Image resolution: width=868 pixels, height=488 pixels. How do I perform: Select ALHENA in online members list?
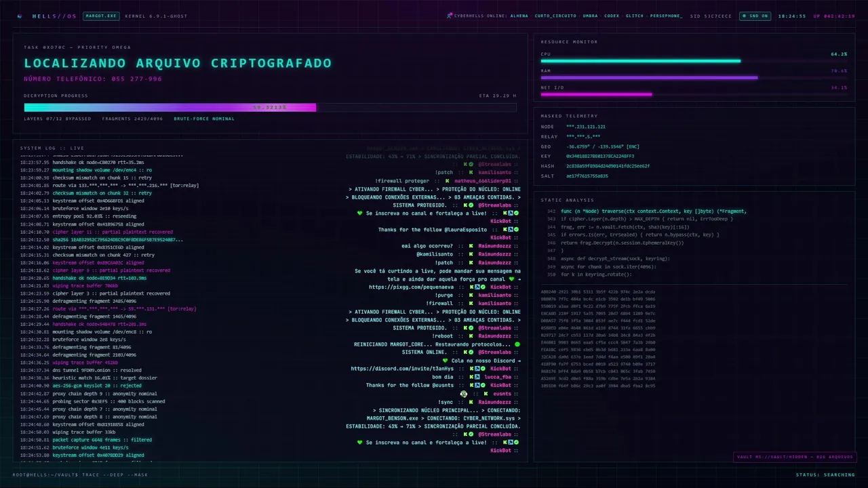click(519, 16)
